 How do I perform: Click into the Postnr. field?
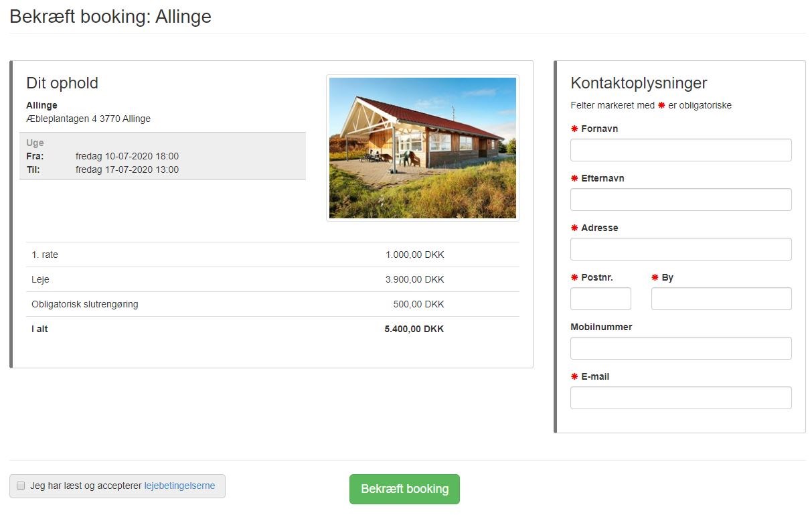coord(600,299)
